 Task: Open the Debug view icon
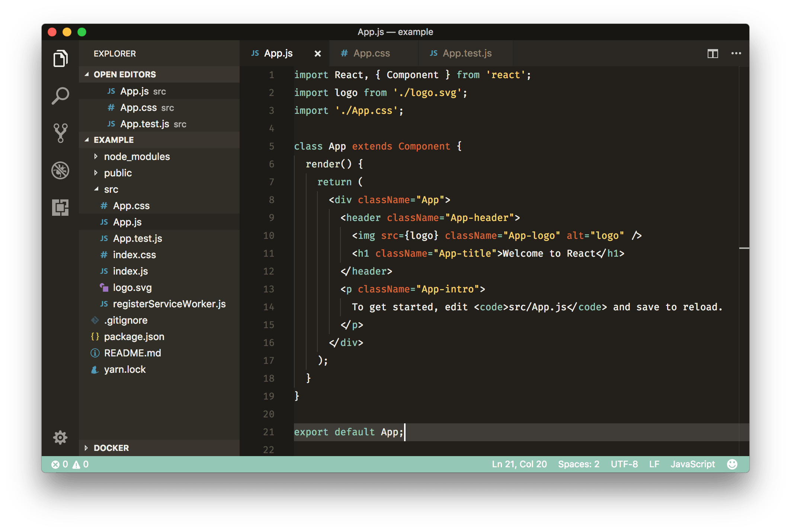click(60, 170)
